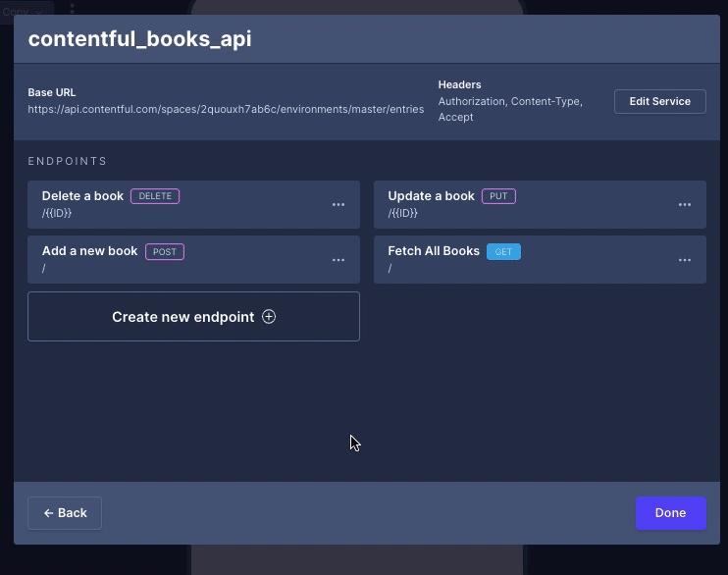
Task: Click the /{{ID}} path under Delete a book
Action: click(x=57, y=213)
